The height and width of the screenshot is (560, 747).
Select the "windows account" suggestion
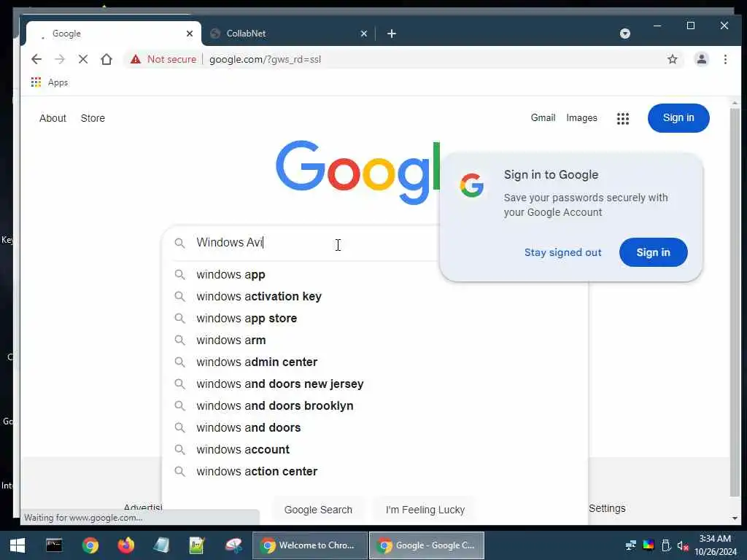376,449
